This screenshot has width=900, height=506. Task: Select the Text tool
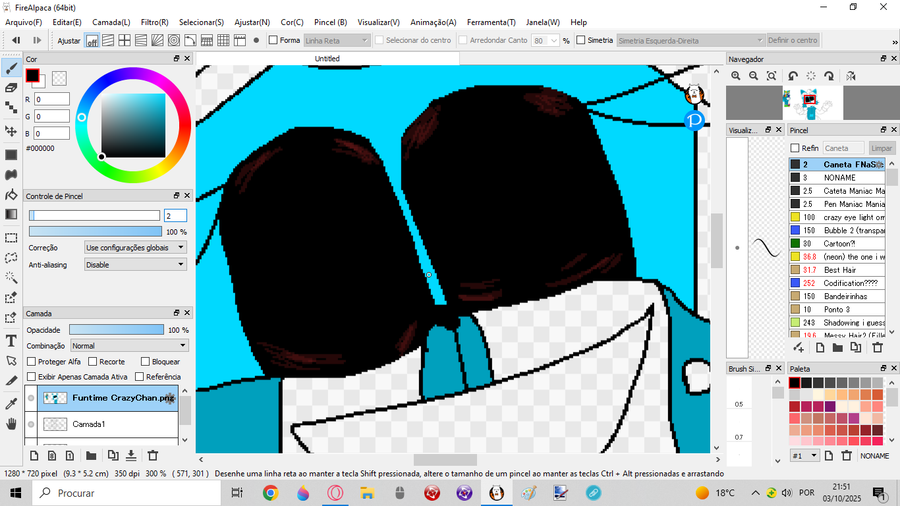(x=11, y=341)
